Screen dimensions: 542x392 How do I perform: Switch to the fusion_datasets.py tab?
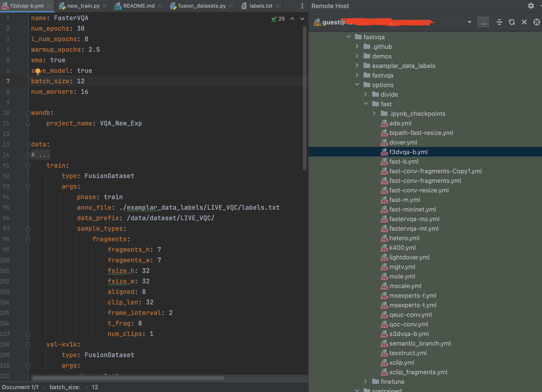[202, 6]
